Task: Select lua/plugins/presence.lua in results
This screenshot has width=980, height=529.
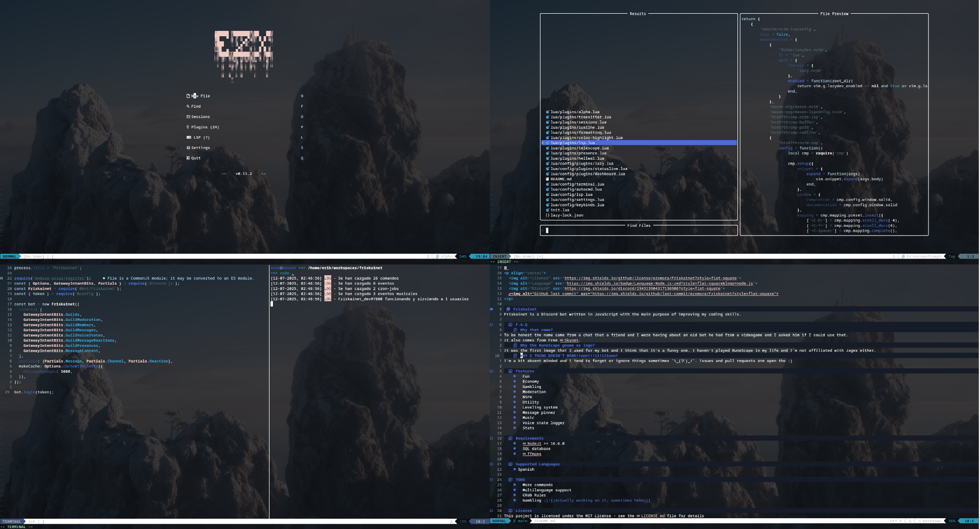Action: coord(578,153)
